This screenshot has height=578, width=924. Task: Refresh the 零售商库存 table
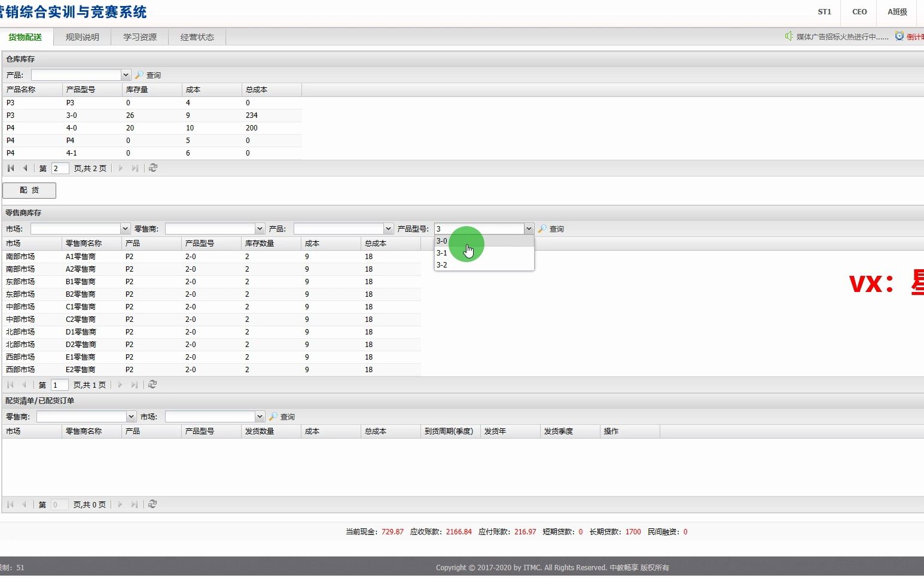pyautogui.click(x=153, y=385)
